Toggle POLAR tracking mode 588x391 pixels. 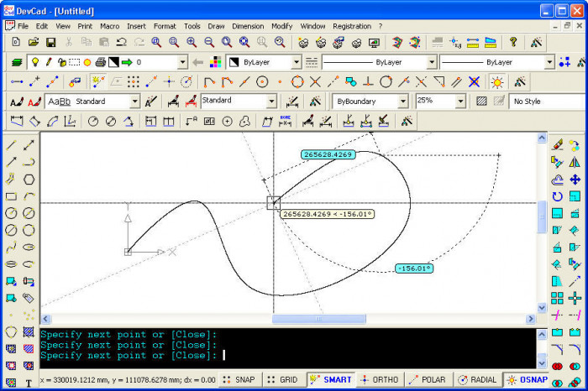click(x=428, y=380)
